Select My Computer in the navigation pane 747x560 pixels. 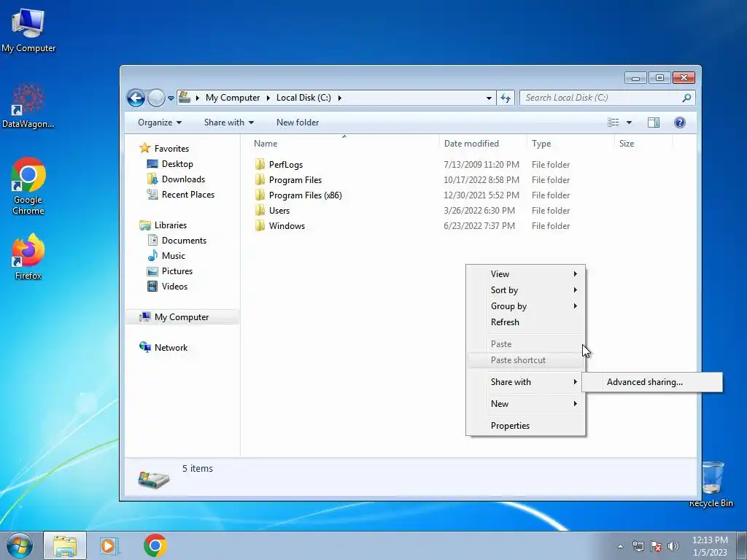click(182, 317)
